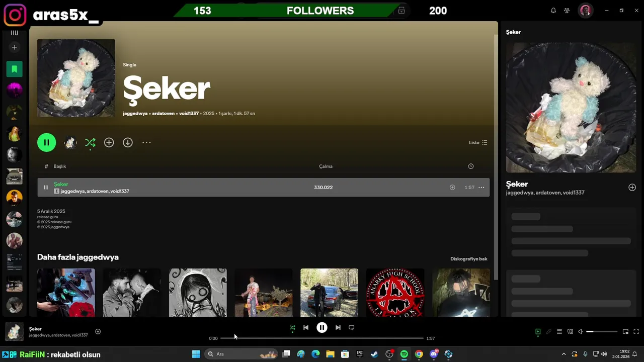Image resolution: width=644 pixels, height=362 pixels.
Task: Skip to previous track
Action: pyautogui.click(x=306, y=328)
